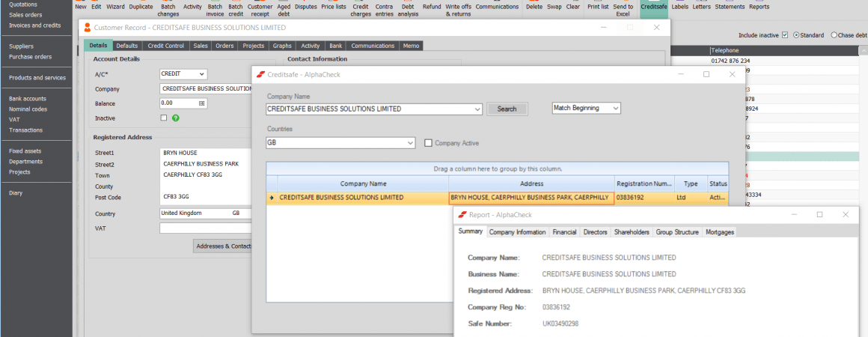This screenshot has height=337, width=868.
Task: Open the Wizard toolbar item
Action: coord(116,7)
